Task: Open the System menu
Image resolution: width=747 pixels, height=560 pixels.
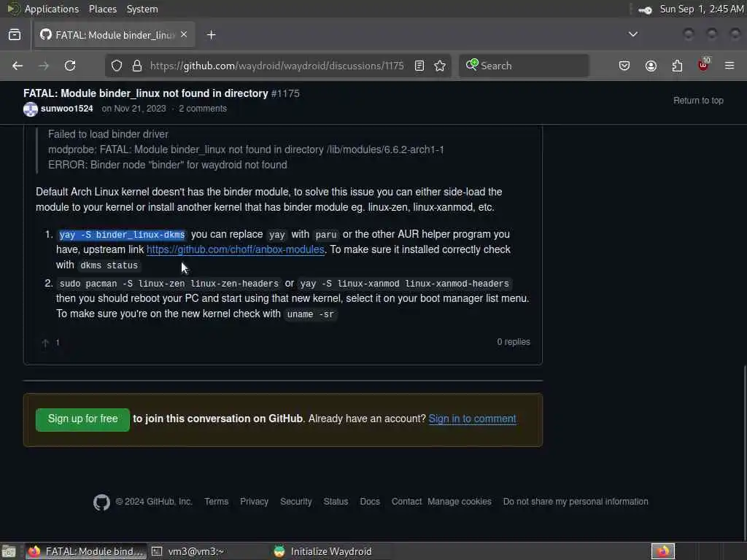Action: pyautogui.click(x=142, y=9)
